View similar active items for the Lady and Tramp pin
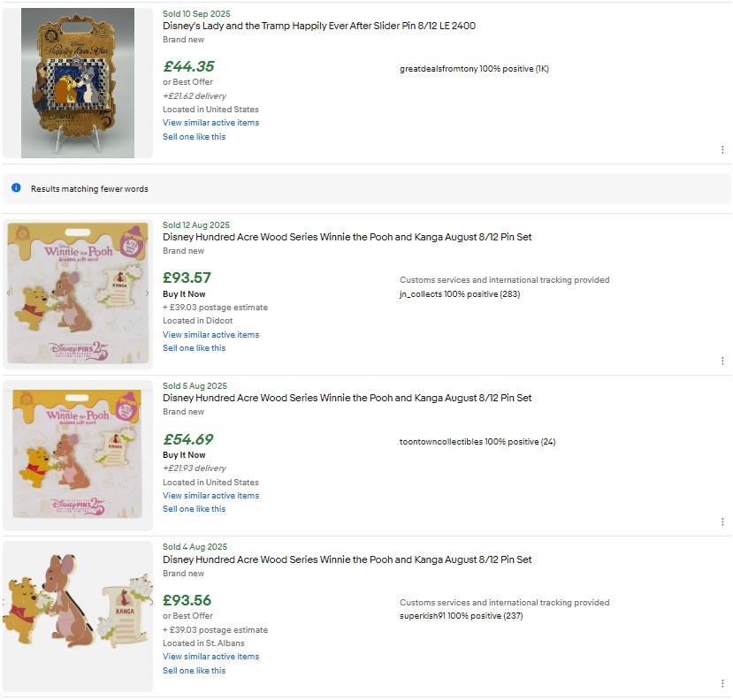This screenshot has width=733, height=700. (x=210, y=122)
